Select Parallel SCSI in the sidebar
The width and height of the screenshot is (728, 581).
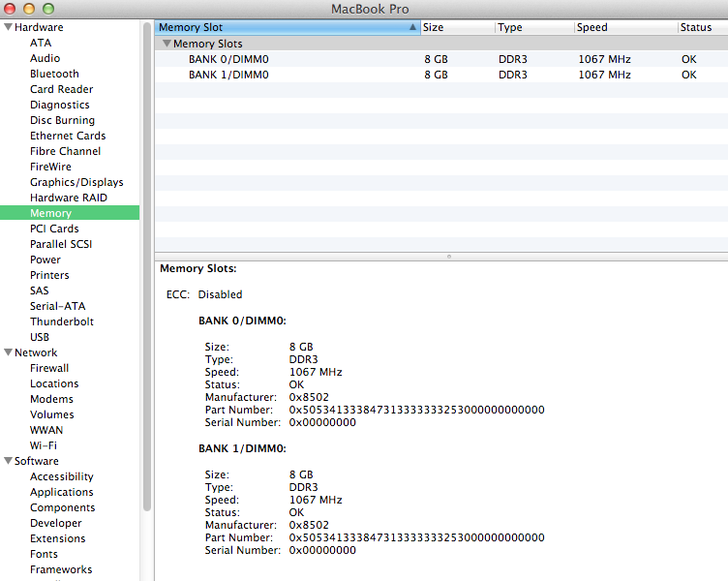click(61, 244)
